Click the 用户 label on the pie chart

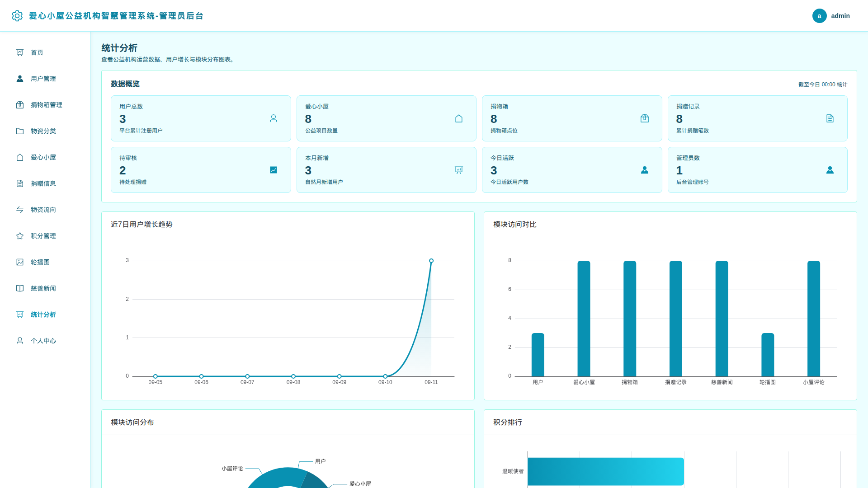tap(321, 461)
